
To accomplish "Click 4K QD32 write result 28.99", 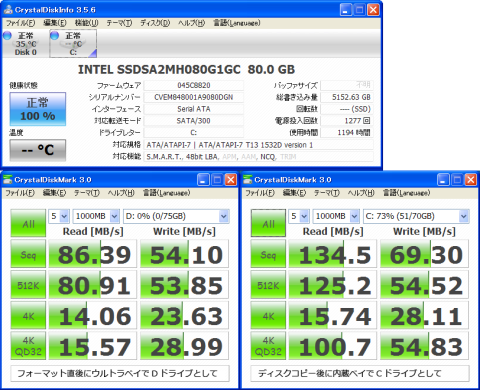I will pos(184,346).
